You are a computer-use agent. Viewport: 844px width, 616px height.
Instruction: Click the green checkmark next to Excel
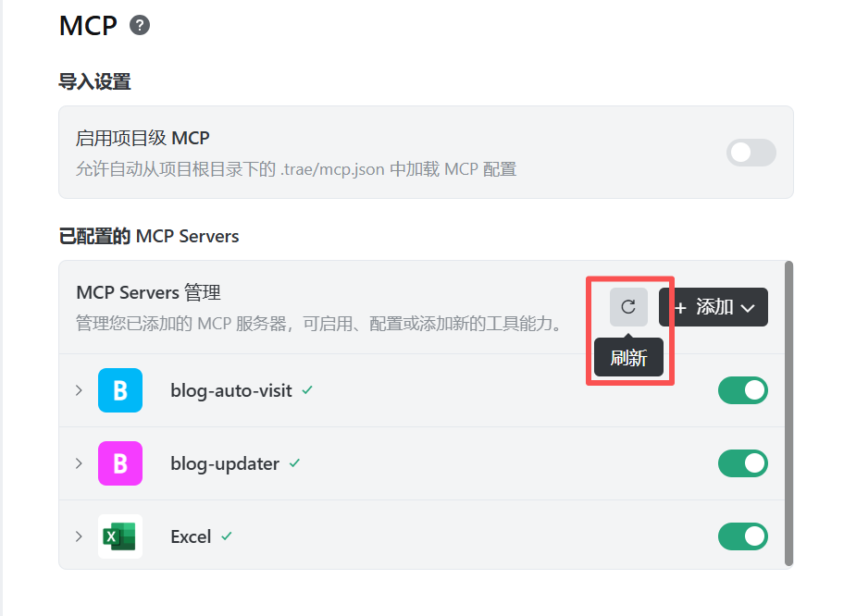click(227, 536)
